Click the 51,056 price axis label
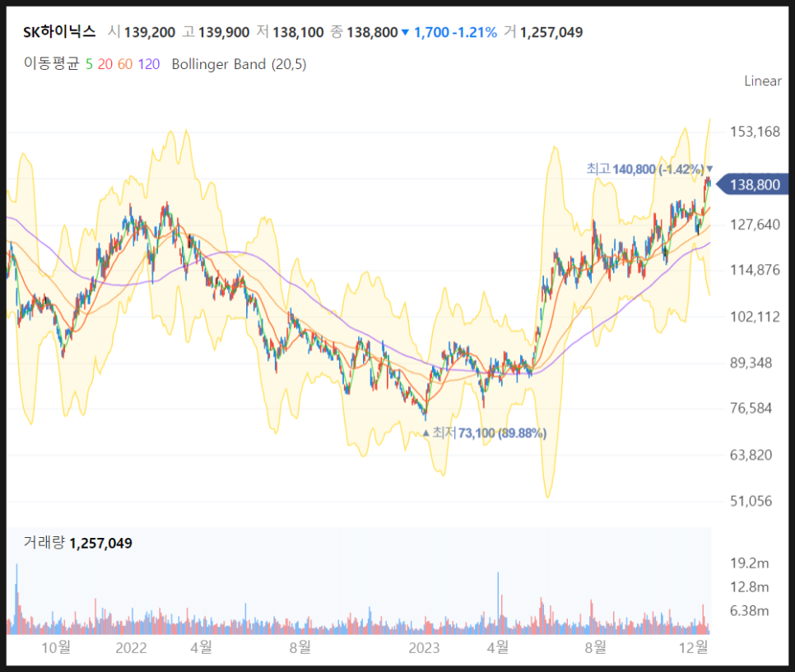This screenshot has width=795, height=672. coord(751,501)
